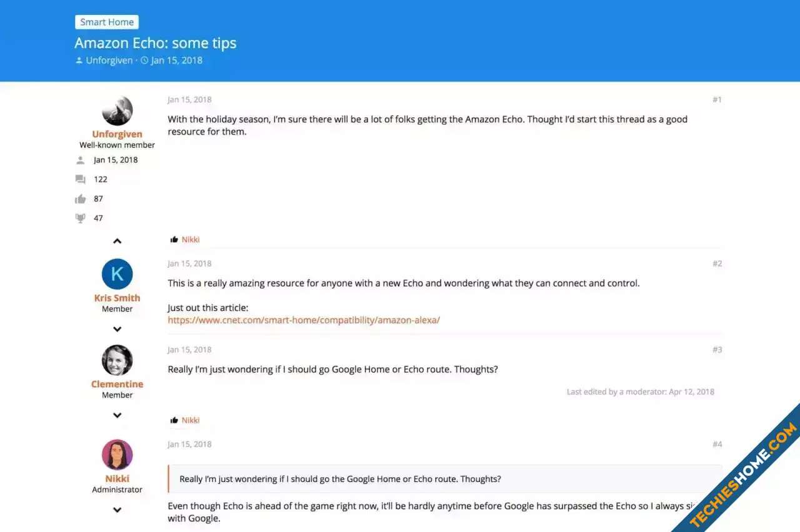This screenshot has width=800, height=532.
Task: Collapse Unforgiven's user details with up chevron
Action: coord(117,241)
